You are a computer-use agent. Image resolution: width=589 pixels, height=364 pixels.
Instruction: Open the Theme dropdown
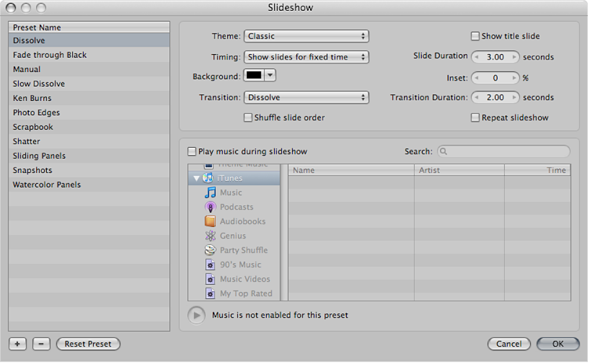(307, 36)
